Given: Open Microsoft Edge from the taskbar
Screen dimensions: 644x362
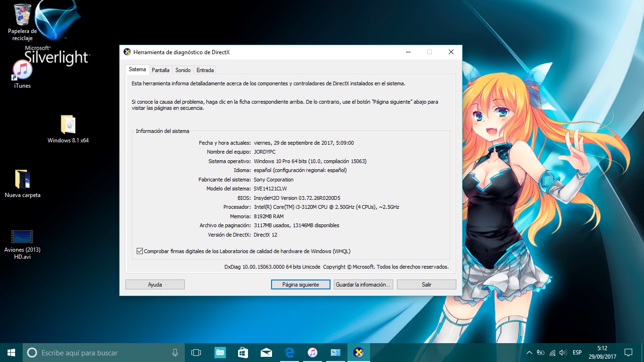Looking at the screenshot, I should [289, 352].
